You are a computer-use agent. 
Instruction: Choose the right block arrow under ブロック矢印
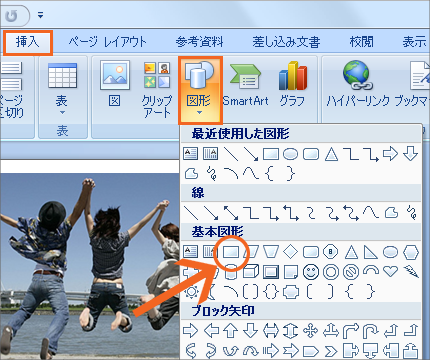pos(191,331)
